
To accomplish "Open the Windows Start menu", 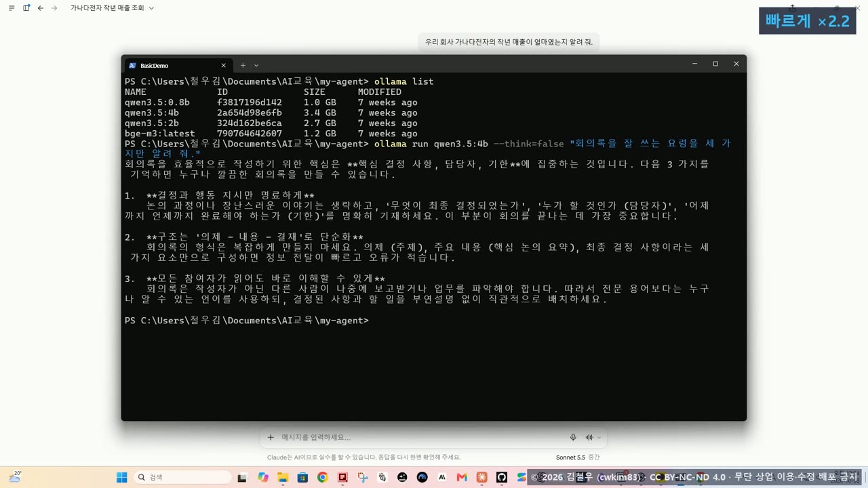I will click(122, 477).
